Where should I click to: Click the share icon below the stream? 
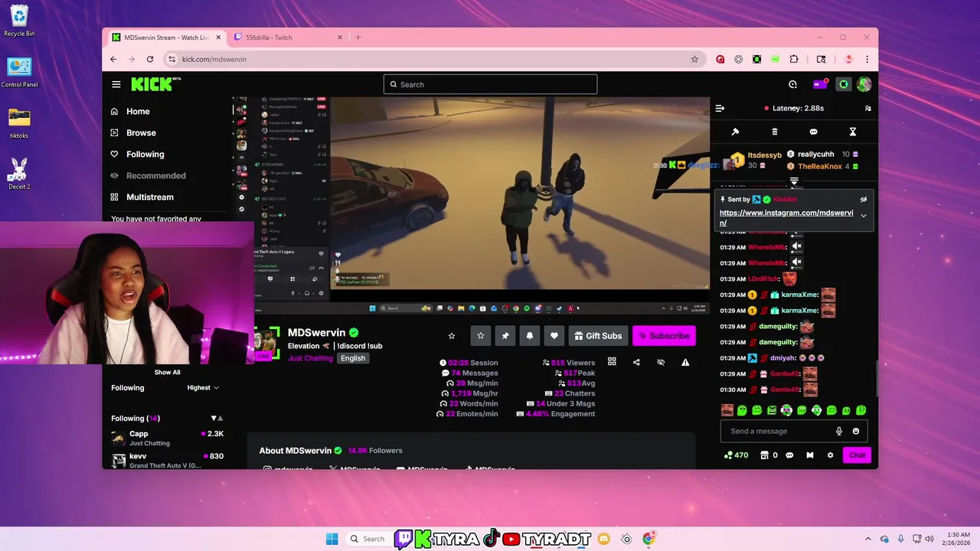pyautogui.click(x=636, y=362)
